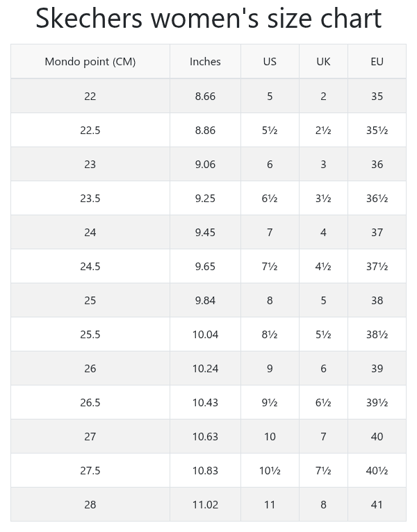The image size is (417, 532).
Task: Click the "Skechers women's size chart" title
Action: [208, 19]
